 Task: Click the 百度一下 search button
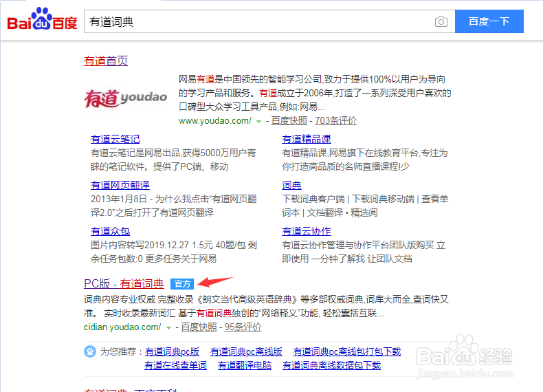click(489, 21)
